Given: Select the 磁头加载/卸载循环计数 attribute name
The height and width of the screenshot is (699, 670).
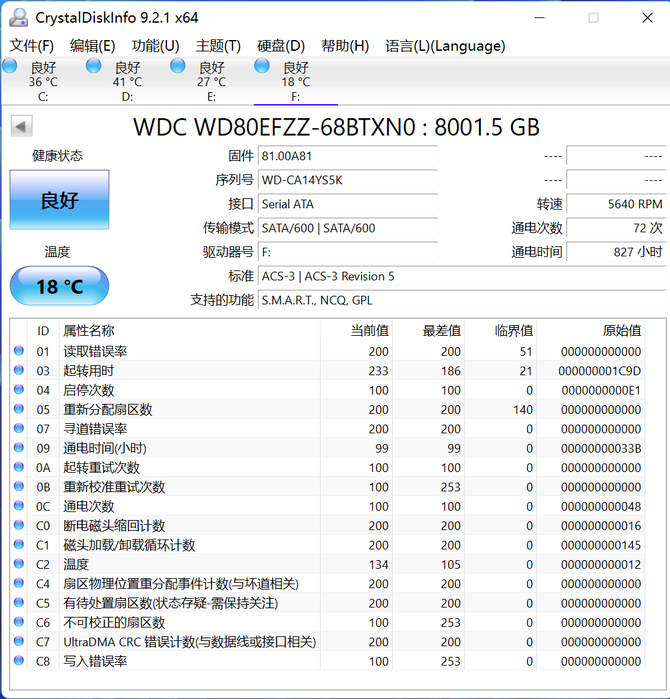Looking at the screenshot, I should 129,545.
